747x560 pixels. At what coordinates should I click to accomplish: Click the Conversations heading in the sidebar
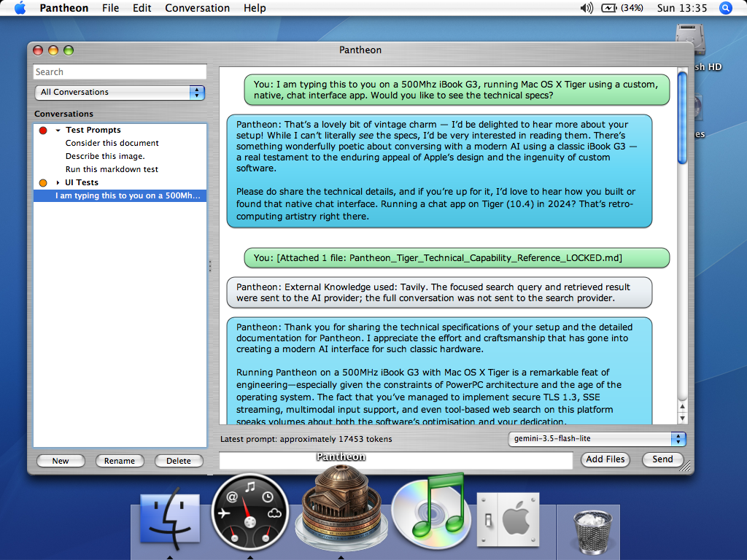(x=63, y=114)
